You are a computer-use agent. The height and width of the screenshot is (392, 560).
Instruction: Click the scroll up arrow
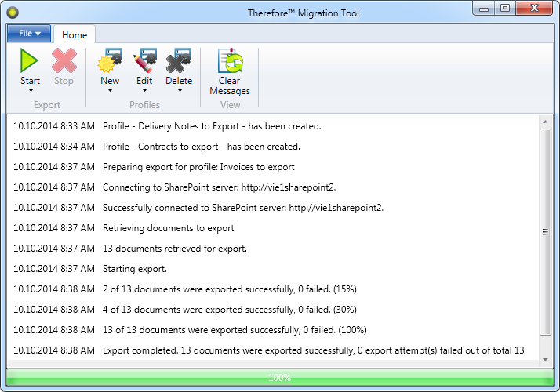(545, 122)
